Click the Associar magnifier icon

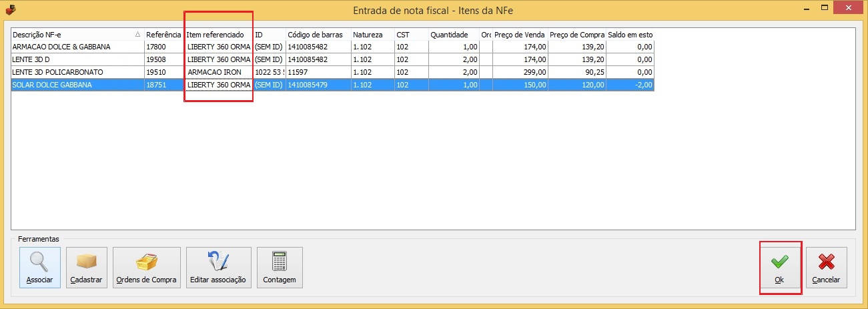(x=39, y=262)
